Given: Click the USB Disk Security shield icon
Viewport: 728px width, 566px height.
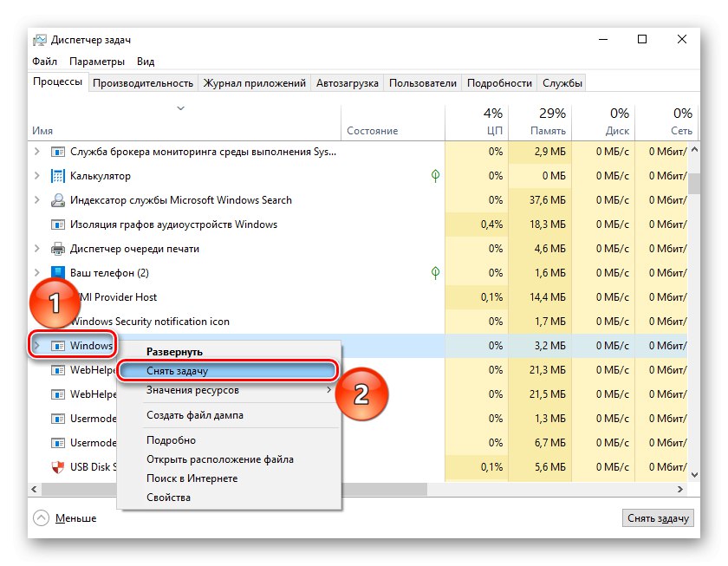Looking at the screenshot, I should (57, 467).
